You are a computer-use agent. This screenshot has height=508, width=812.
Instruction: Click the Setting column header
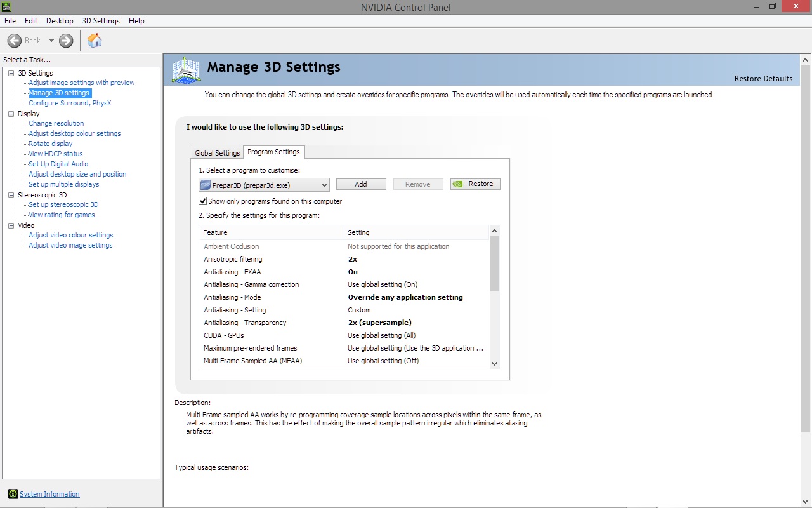417,232
